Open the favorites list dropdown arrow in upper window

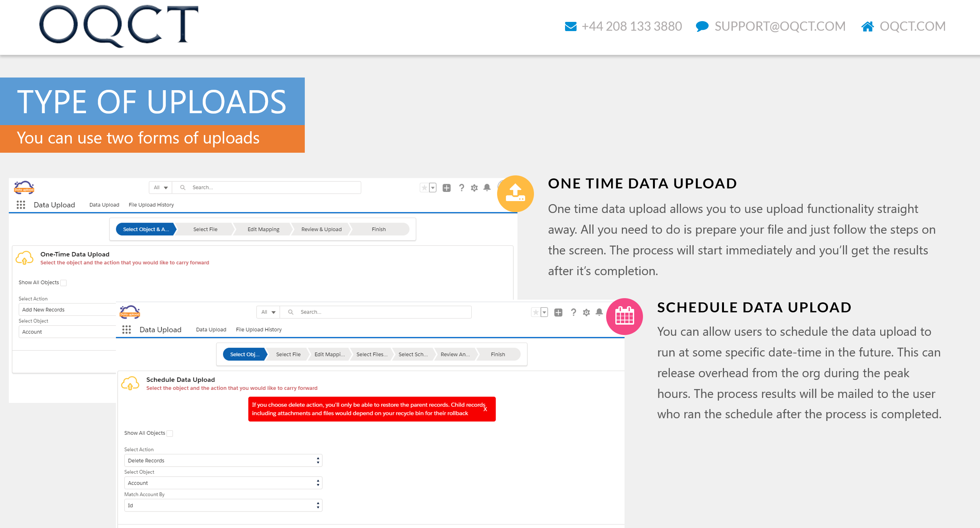pyautogui.click(x=433, y=188)
